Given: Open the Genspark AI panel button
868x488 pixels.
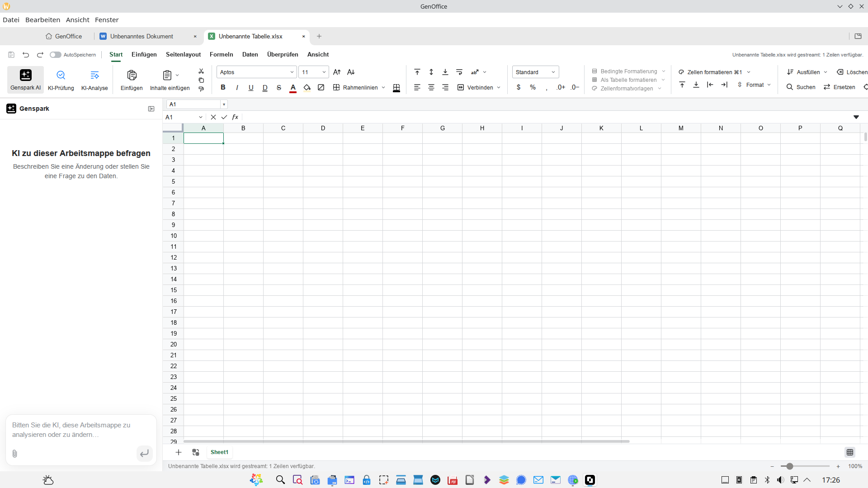Looking at the screenshot, I should (26, 80).
